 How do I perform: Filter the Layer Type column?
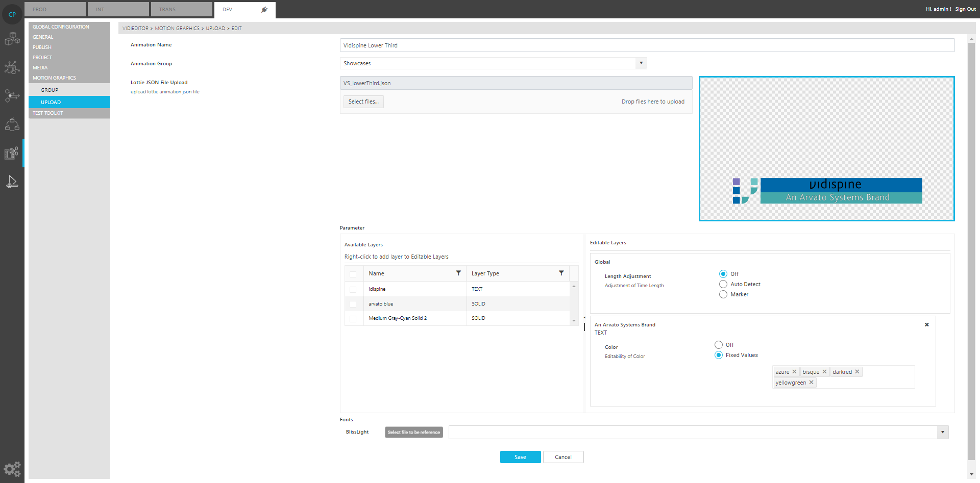tap(561, 273)
